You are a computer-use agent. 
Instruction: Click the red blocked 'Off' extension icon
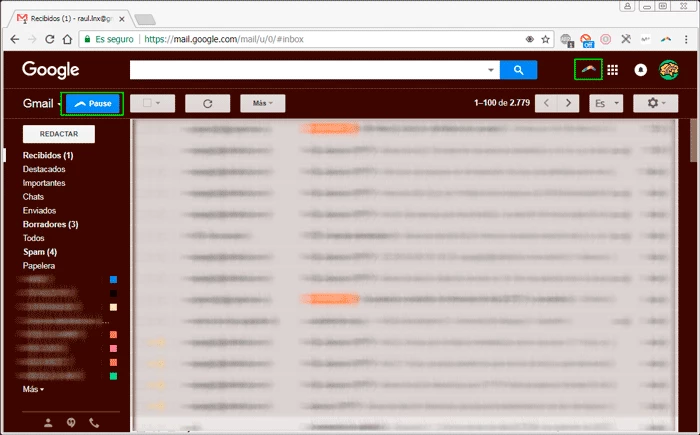coord(587,40)
